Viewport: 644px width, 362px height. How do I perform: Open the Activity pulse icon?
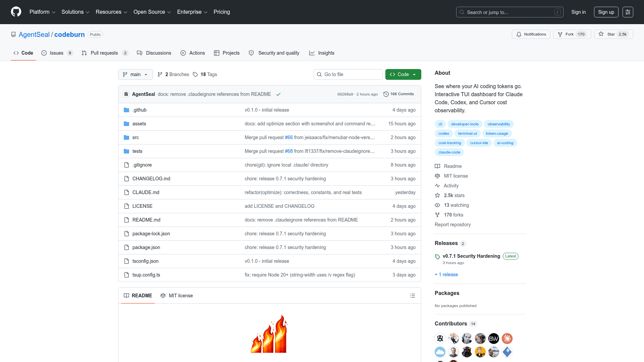click(437, 186)
